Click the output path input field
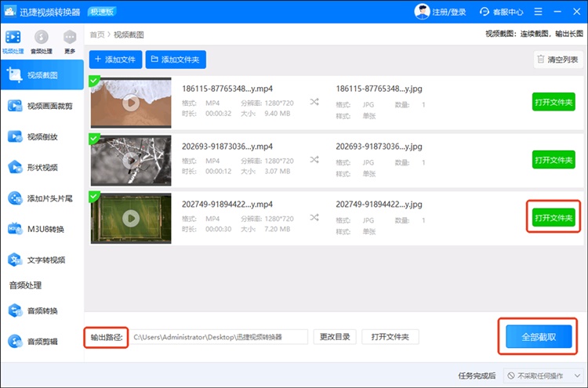Image resolution: width=588 pixels, height=388 pixels. (219, 336)
